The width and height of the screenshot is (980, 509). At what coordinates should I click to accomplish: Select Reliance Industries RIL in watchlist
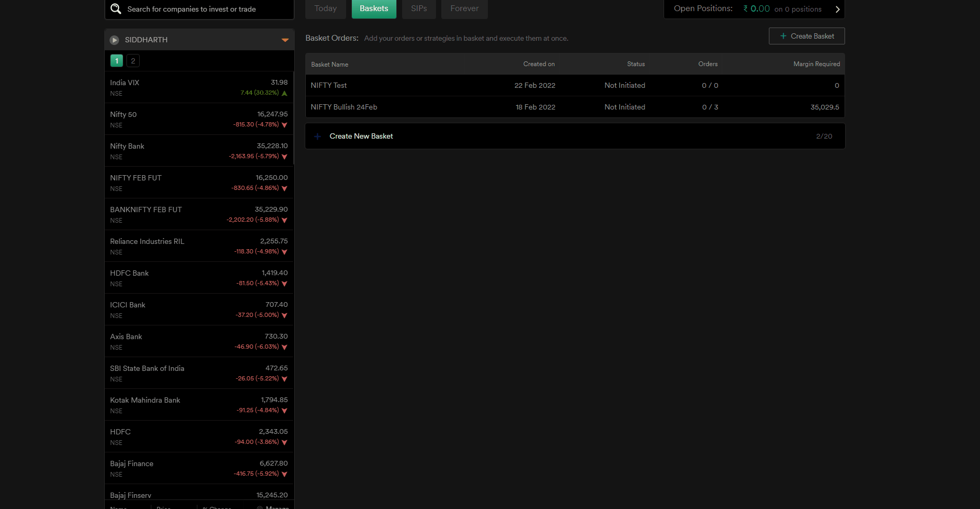[x=147, y=241]
